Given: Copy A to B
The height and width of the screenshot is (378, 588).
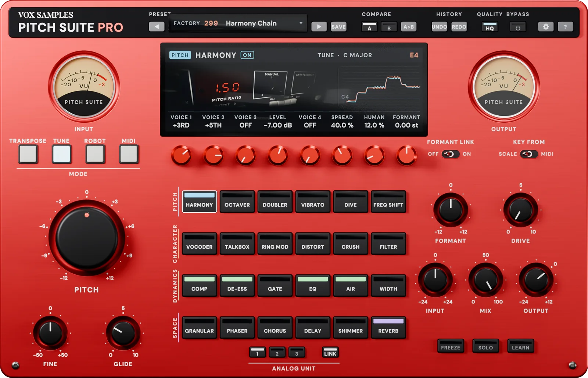Looking at the screenshot, I should click(x=408, y=27).
